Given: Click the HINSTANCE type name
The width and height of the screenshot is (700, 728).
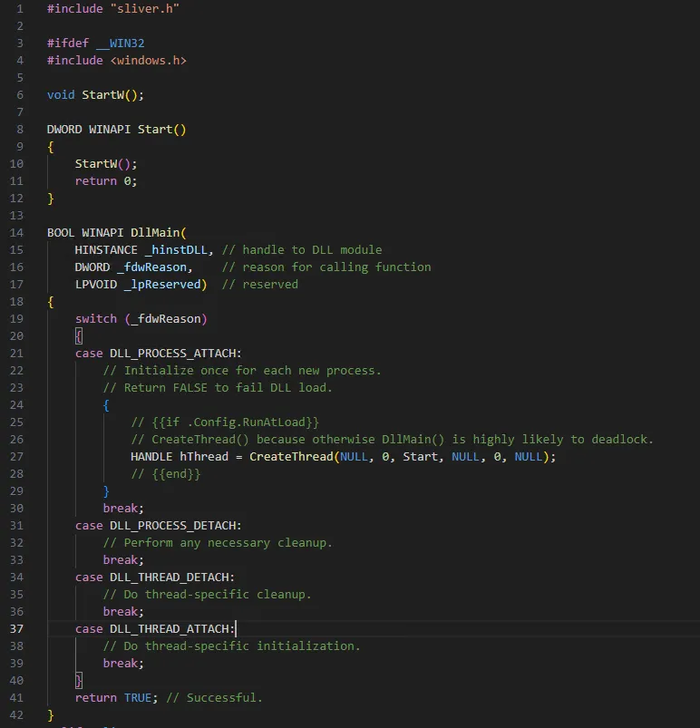Looking at the screenshot, I should [x=106, y=250].
